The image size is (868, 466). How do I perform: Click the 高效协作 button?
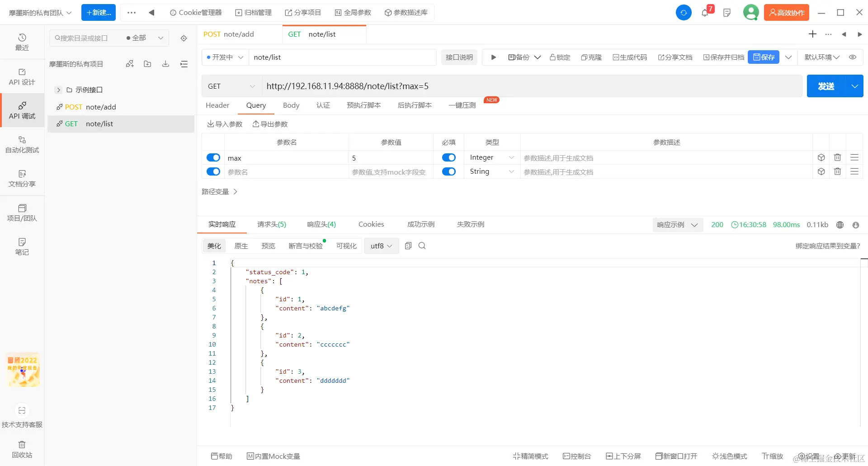pyautogui.click(x=787, y=13)
